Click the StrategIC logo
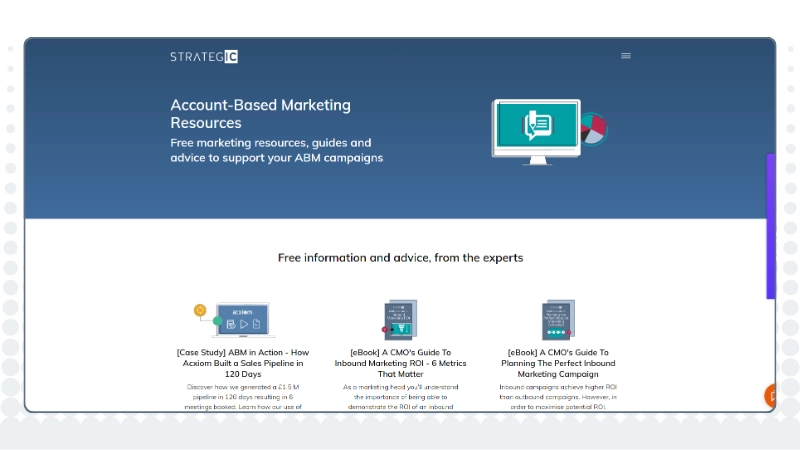The image size is (800, 450). [204, 56]
